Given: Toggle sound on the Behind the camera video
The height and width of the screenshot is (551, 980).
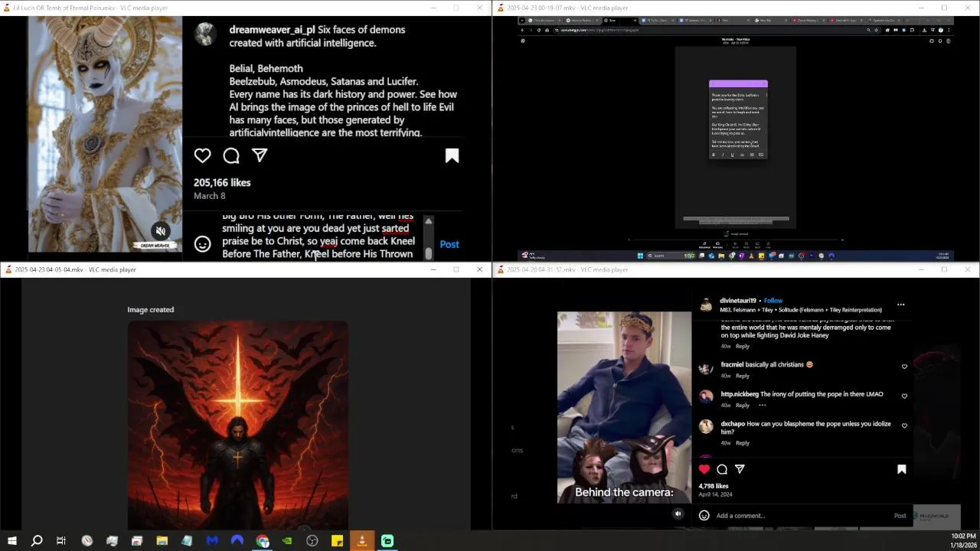Looking at the screenshot, I should (x=678, y=514).
